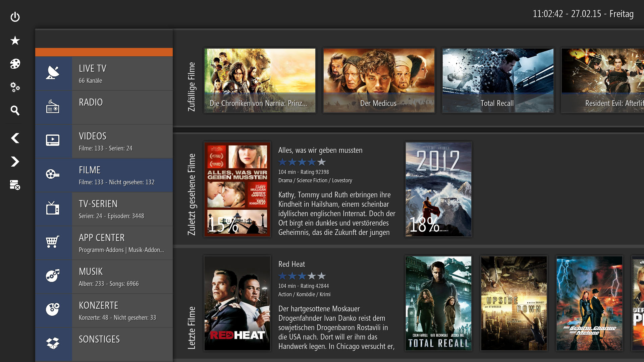Click the 66 Kanäle subtitle
This screenshot has height=362, width=644.
[90, 80]
